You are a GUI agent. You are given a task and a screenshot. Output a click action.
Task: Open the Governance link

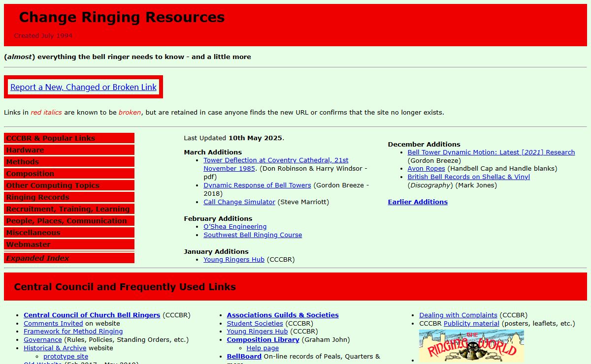click(x=43, y=339)
